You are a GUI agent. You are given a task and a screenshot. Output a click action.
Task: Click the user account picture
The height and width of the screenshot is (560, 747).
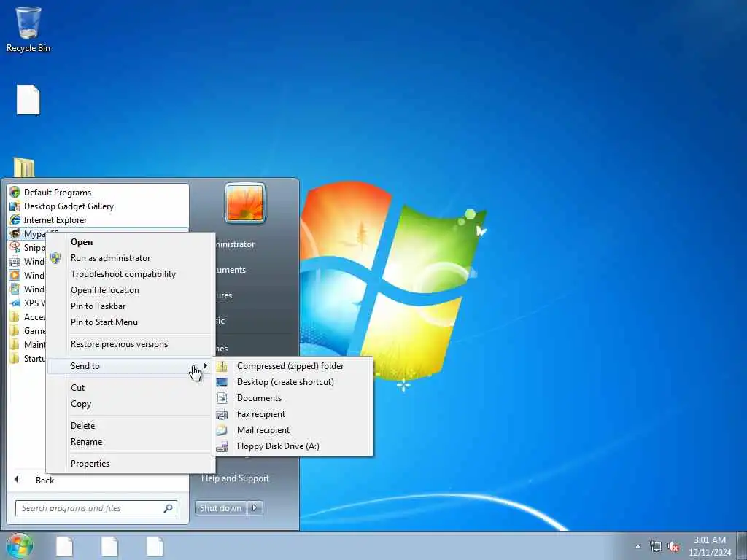point(245,203)
